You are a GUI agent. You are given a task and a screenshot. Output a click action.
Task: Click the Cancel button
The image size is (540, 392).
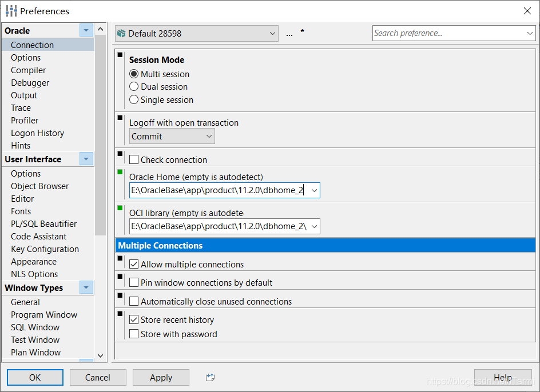click(x=98, y=378)
